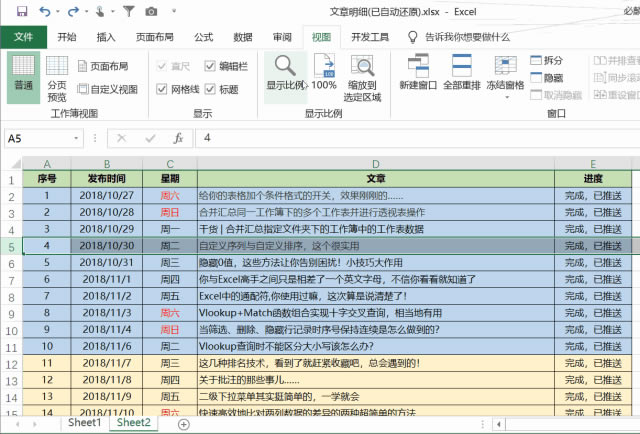Image resolution: width=640 pixels, height=434 pixels.
Task: Toggle the Formula Bar (编辑栏) checkbox
Action: coord(211,66)
